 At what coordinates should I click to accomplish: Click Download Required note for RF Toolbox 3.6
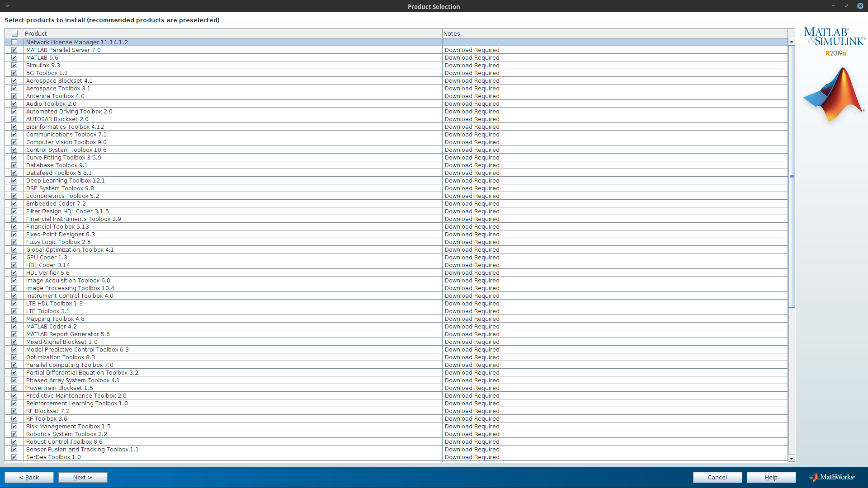tap(472, 419)
